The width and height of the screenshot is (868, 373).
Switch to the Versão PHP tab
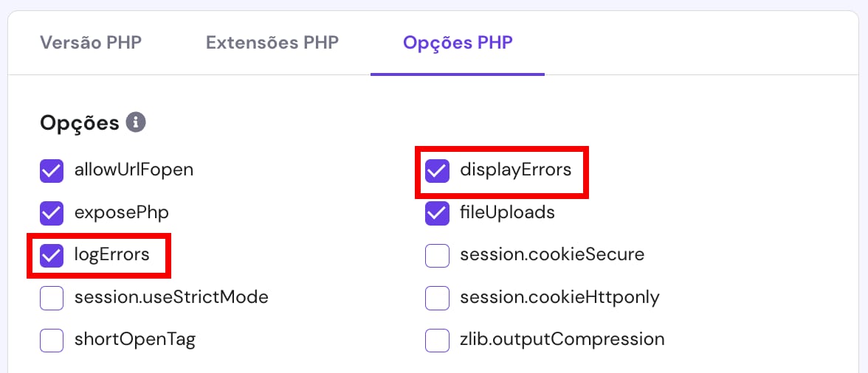coord(91,42)
